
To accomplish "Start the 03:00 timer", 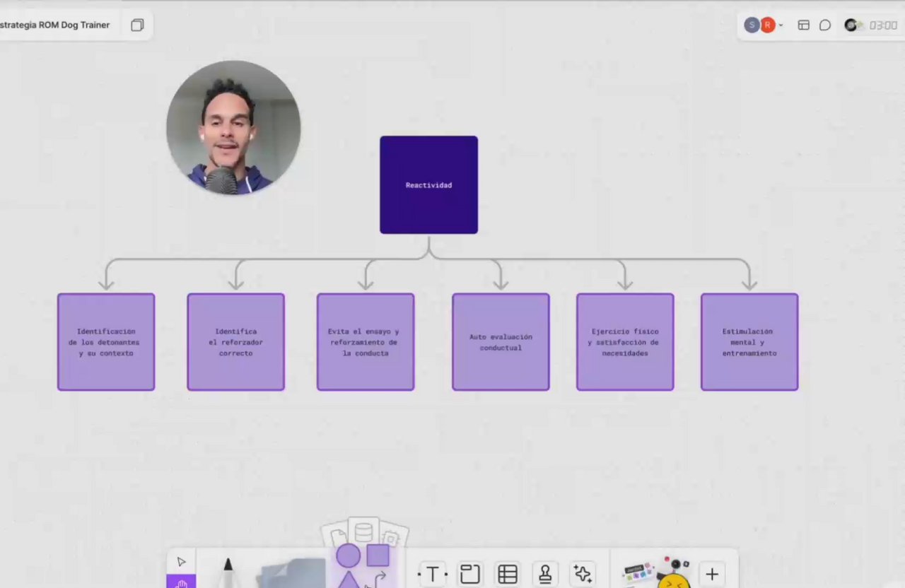I will point(871,25).
